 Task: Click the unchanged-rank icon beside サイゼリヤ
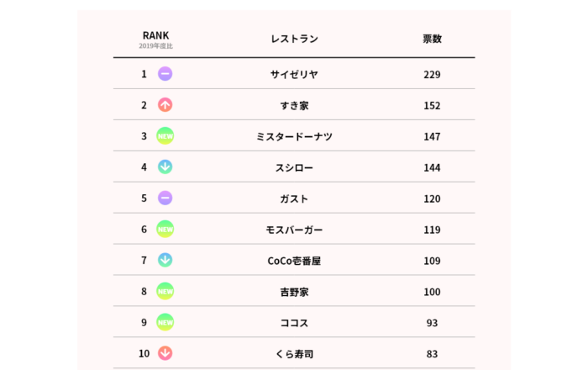pos(165,74)
